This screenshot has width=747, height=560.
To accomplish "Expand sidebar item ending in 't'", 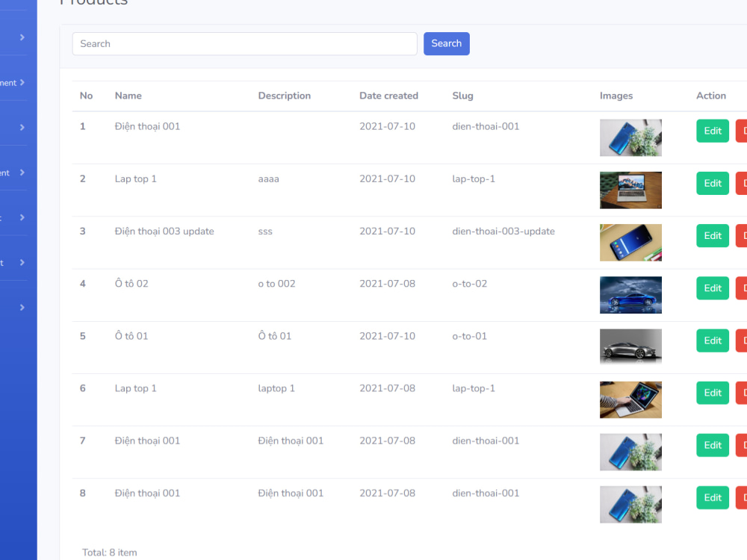I will point(22,262).
